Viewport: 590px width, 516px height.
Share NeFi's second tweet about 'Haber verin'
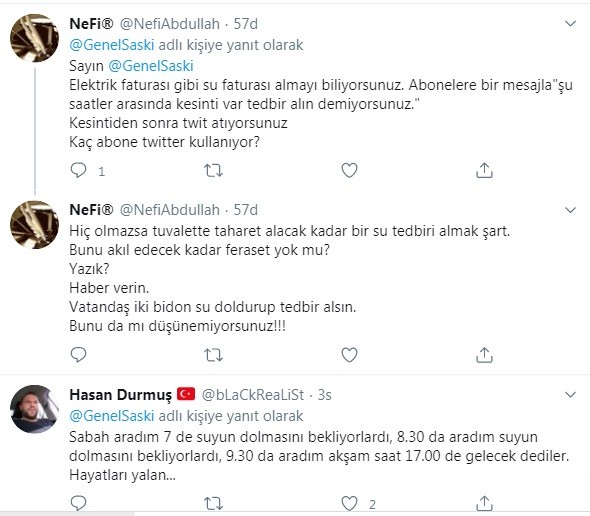pos(484,355)
